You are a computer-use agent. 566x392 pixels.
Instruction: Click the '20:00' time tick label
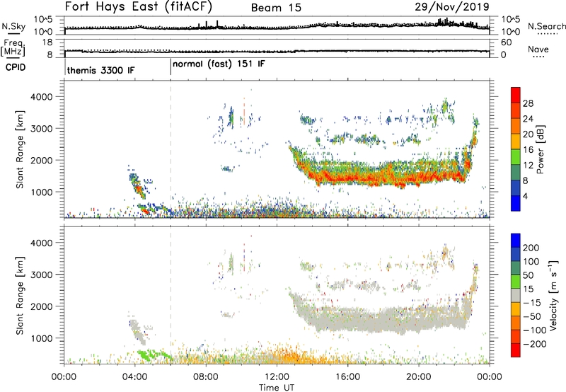[x=418, y=377]
